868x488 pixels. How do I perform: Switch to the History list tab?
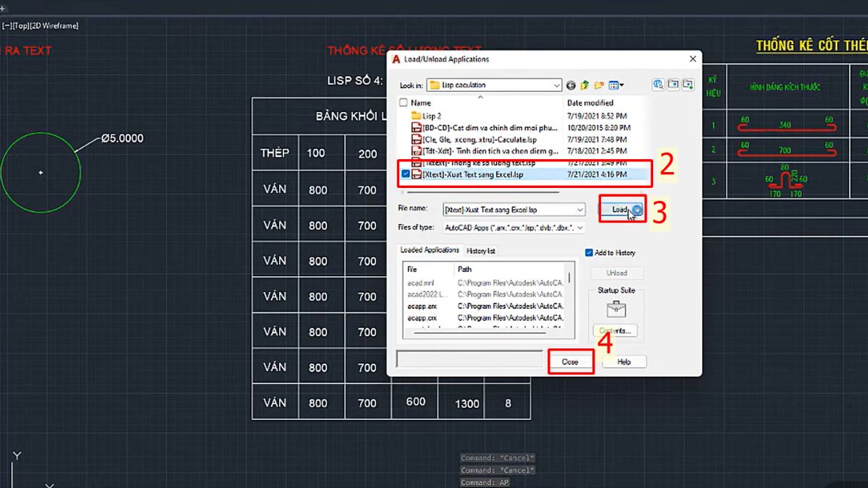click(481, 251)
